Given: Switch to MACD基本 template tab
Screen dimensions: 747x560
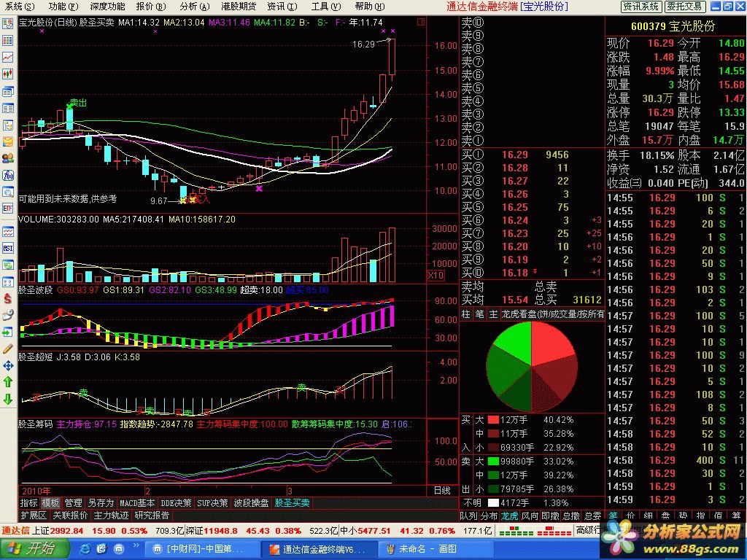Looking at the screenshot, I should tap(137, 503).
